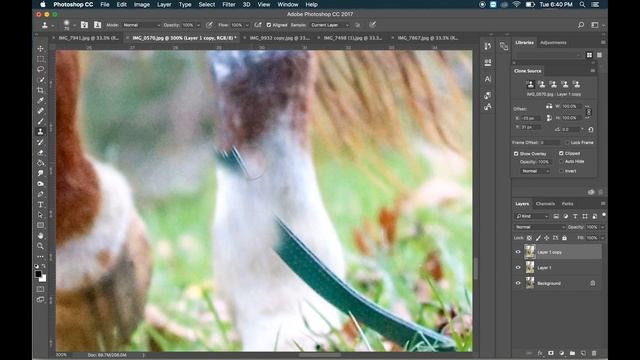Toggle the Aligned checkbox

[x=269, y=25]
